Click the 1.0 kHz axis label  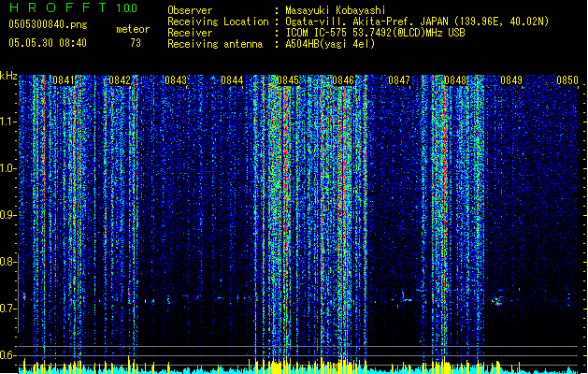point(7,168)
